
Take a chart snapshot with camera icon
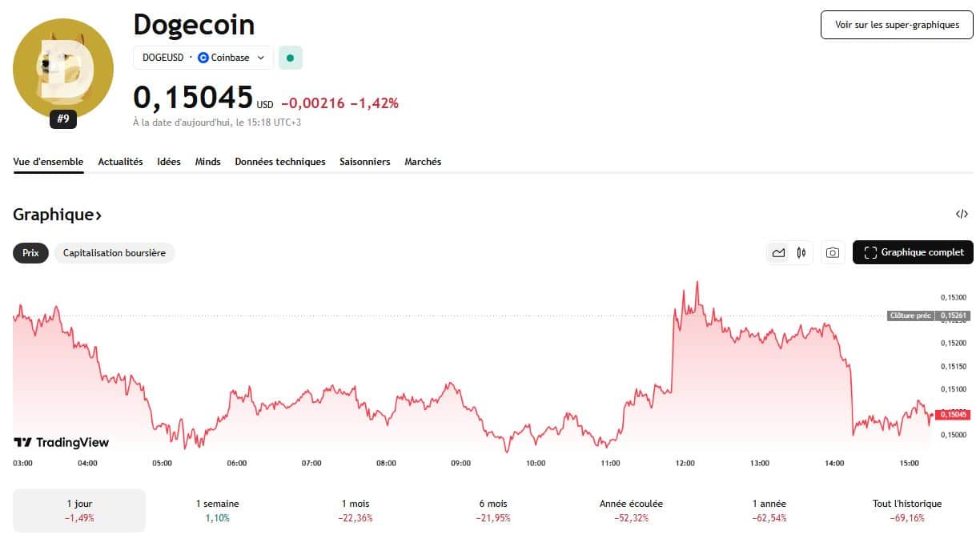click(833, 252)
